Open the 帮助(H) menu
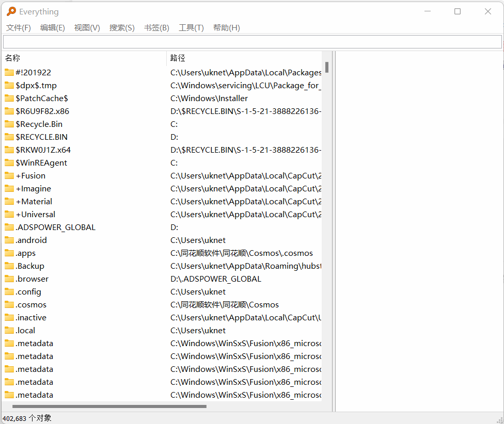Viewport: 504px width, 424px height. click(227, 28)
